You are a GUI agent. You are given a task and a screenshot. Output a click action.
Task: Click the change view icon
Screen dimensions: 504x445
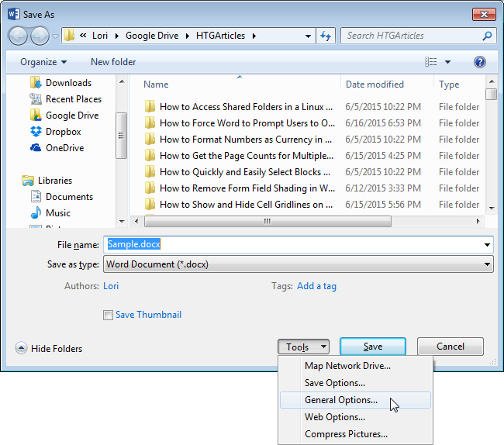click(430, 62)
